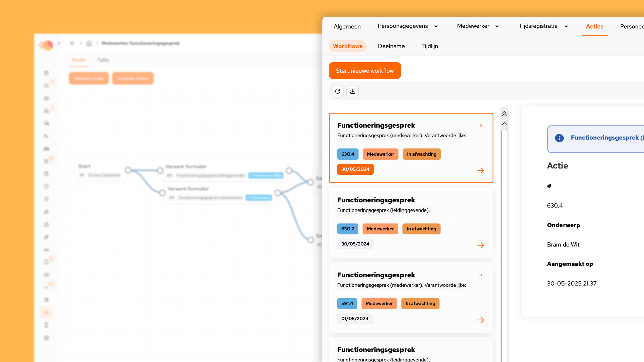The height and width of the screenshot is (362, 644).
Task: Open workflow 630.2 using its arrow icon
Action: coord(481,245)
